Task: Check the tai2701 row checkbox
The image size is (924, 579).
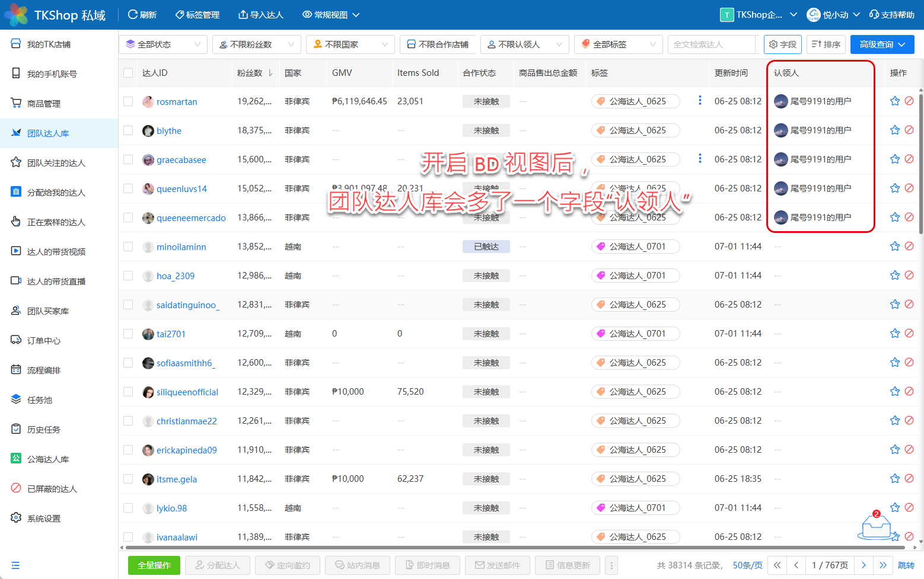Action: coord(128,334)
